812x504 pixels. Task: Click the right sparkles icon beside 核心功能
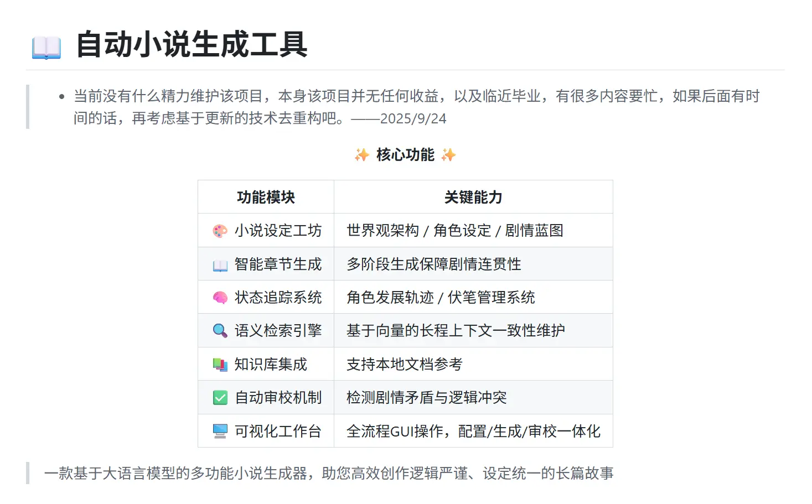point(448,155)
